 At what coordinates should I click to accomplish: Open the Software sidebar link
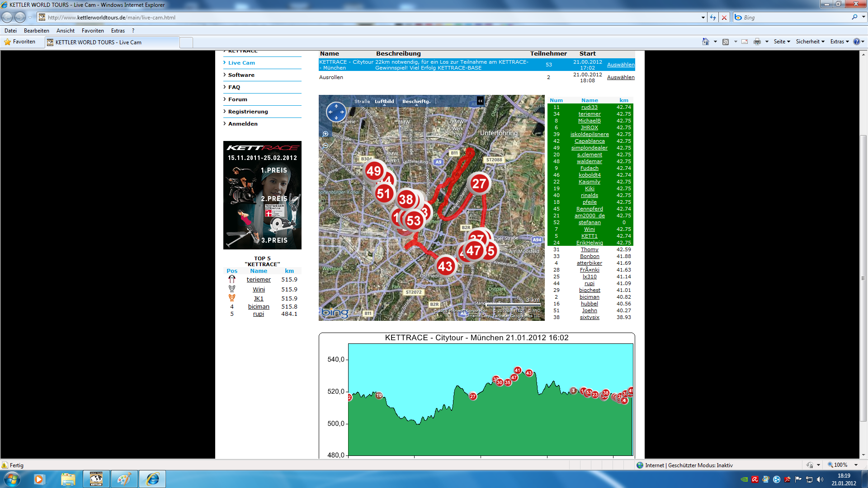pyautogui.click(x=241, y=75)
